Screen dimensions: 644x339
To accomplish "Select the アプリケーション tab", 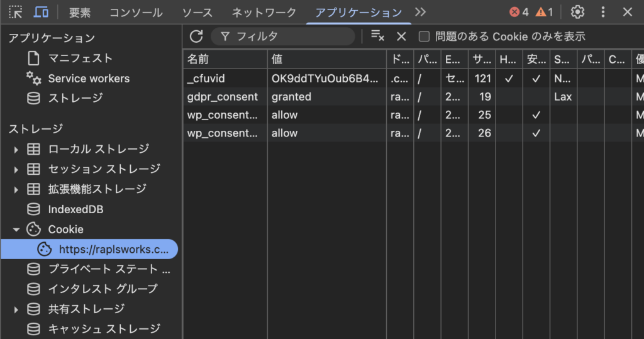I will [358, 13].
